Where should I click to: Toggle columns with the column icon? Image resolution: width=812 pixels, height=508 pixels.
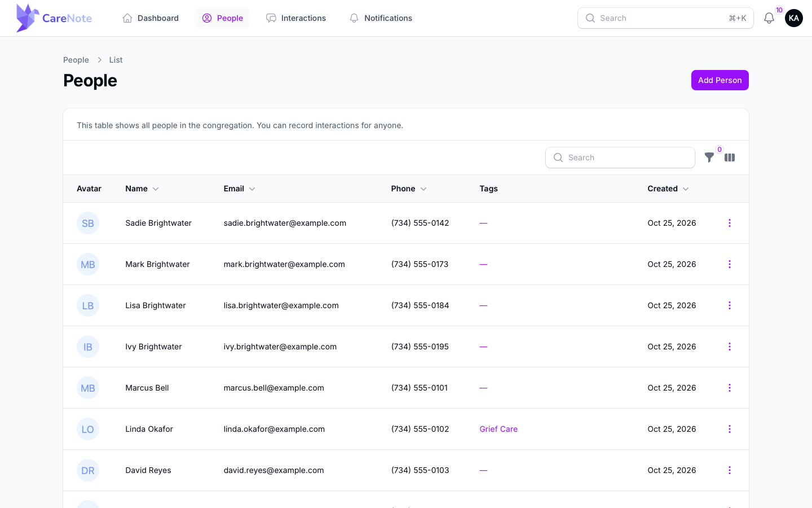(730, 157)
